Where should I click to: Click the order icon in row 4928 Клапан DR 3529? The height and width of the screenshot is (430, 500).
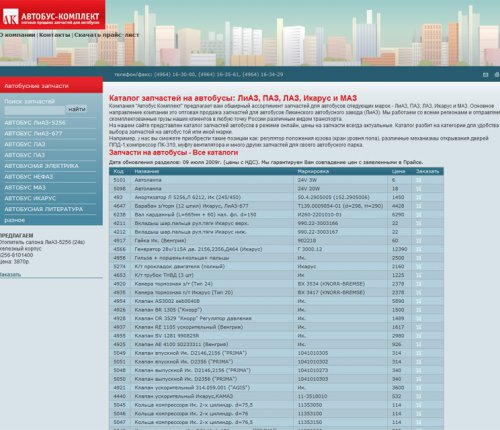tap(419, 319)
